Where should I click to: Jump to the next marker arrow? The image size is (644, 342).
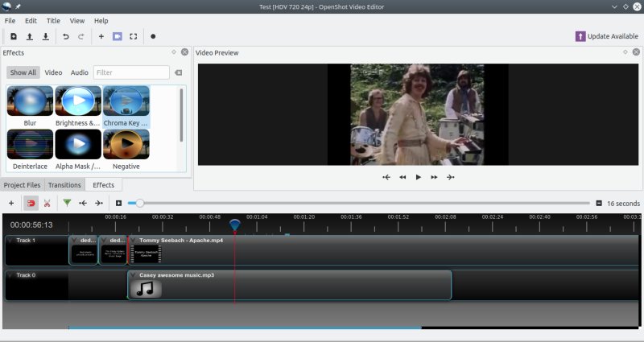pos(99,204)
